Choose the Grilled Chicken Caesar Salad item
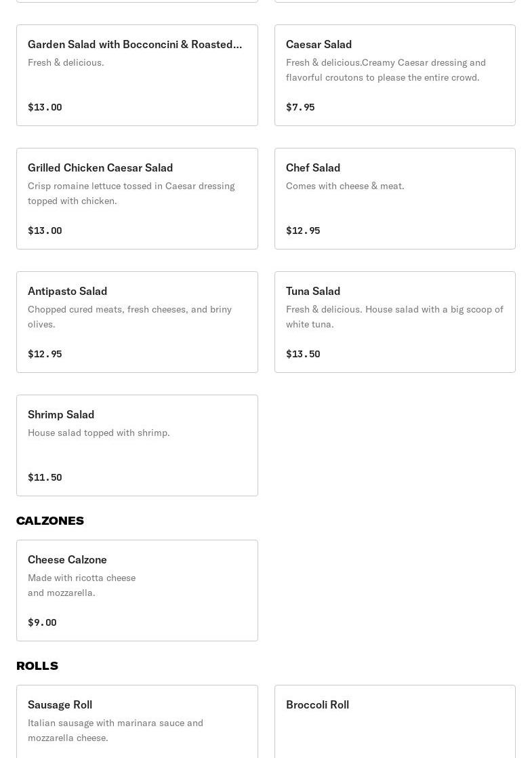 pyautogui.click(x=137, y=198)
